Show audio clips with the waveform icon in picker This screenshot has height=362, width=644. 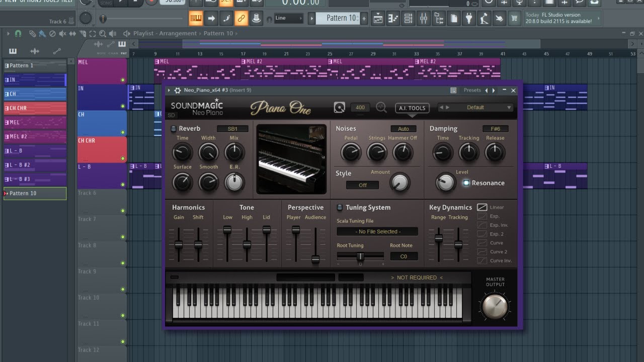(x=35, y=51)
